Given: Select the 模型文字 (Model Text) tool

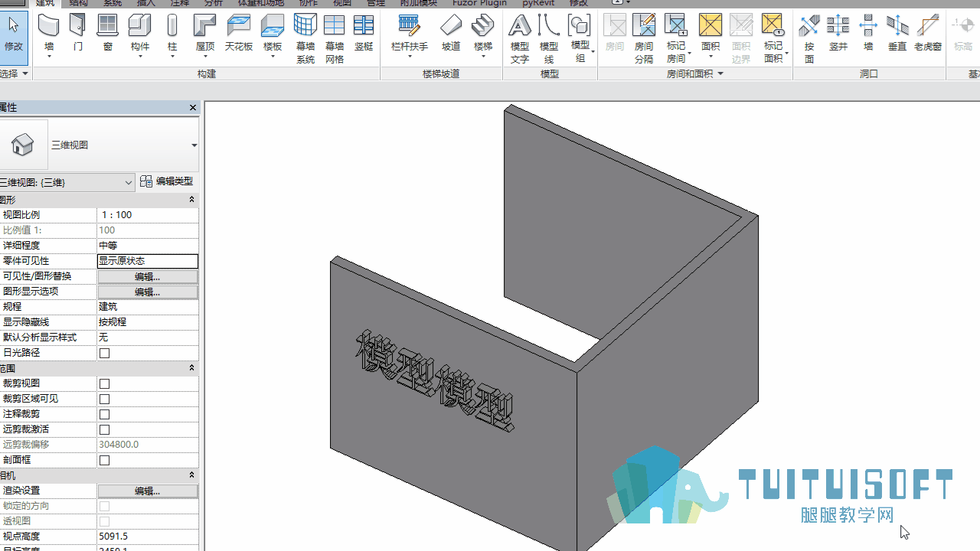Looking at the screenshot, I should point(520,38).
